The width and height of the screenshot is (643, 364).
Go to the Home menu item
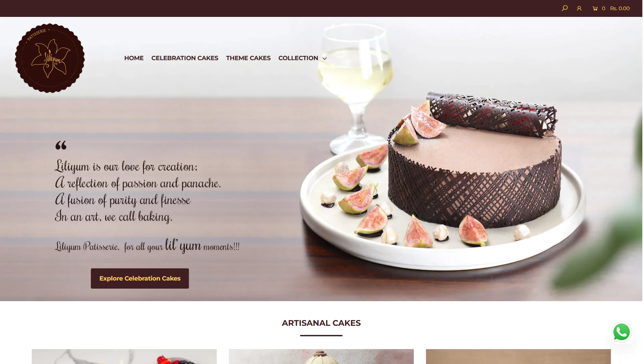click(x=134, y=58)
